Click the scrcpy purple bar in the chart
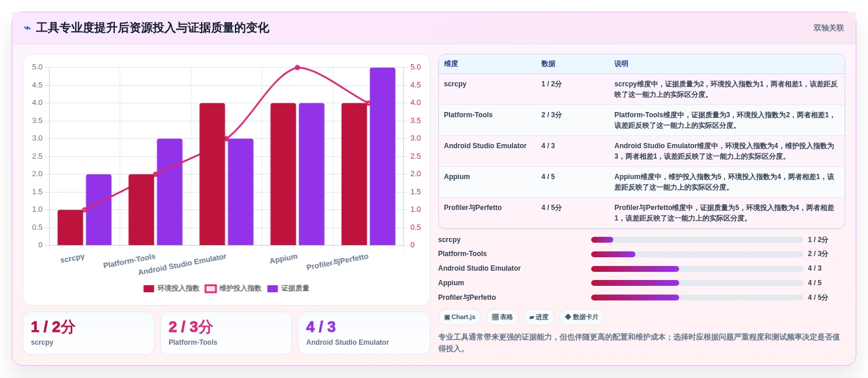 [99, 210]
